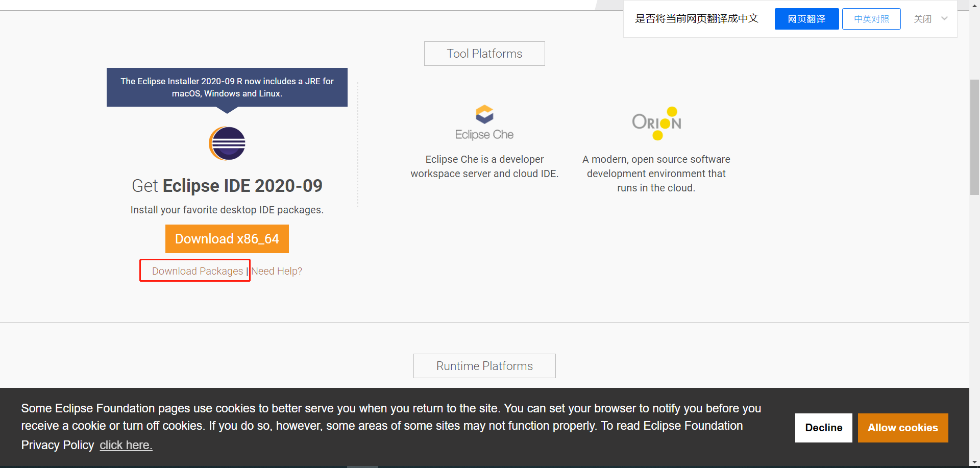Click the Orion description paragraph

tap(656, 174)
